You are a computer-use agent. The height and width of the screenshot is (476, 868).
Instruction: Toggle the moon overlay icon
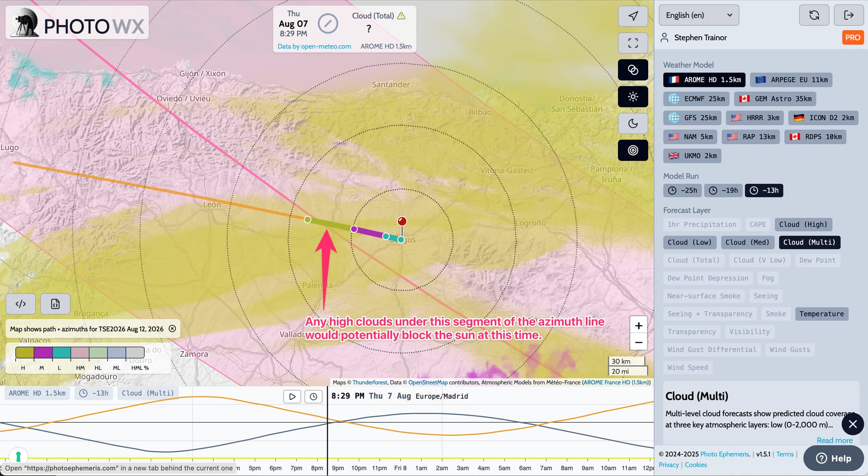(x=632, y=123)
